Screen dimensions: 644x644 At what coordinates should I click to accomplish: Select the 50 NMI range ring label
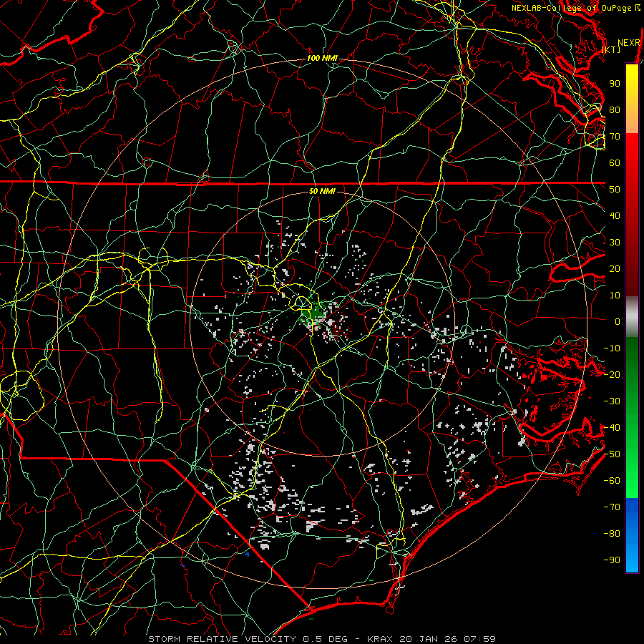pos(322,191)
